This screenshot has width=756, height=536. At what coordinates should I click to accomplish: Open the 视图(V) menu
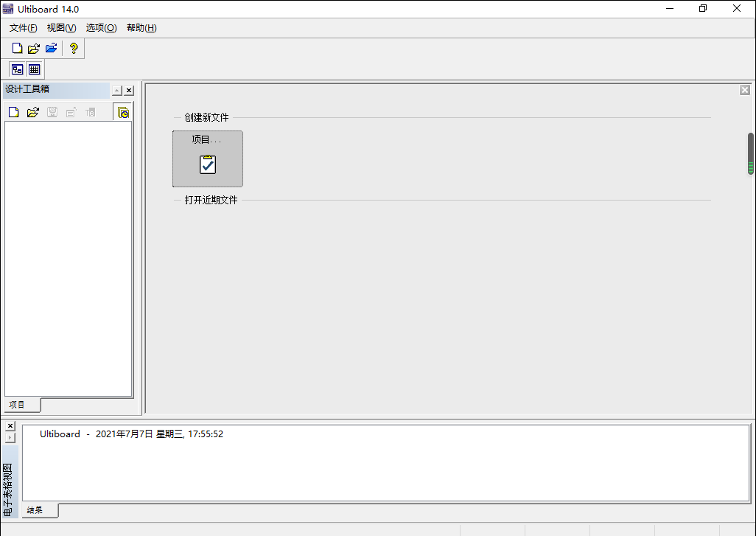tap(61, 28)
